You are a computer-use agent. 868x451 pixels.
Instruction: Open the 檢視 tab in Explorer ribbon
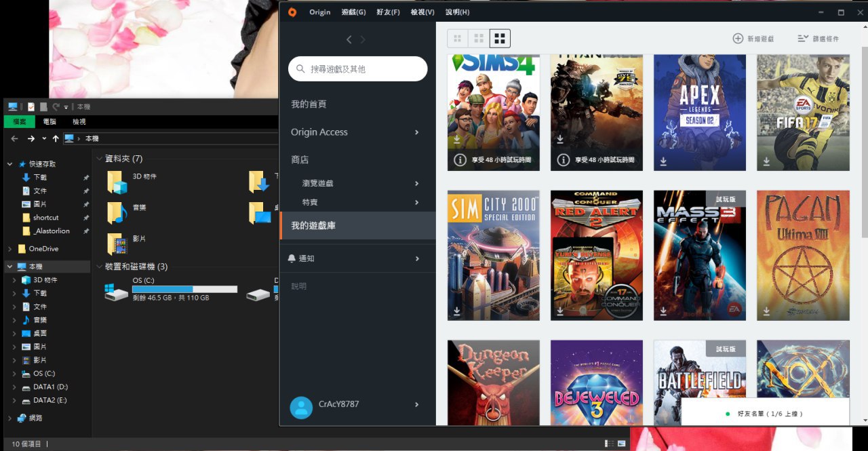tap(79, 121)
